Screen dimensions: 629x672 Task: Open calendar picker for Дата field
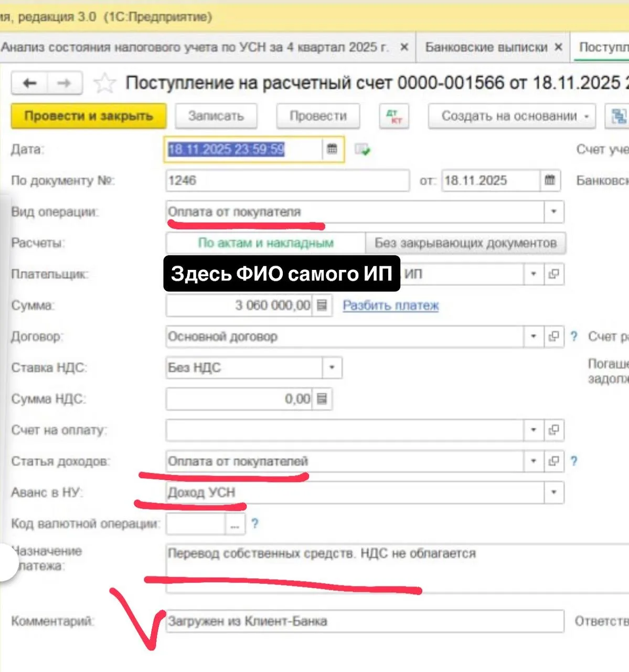click(332, 149)
